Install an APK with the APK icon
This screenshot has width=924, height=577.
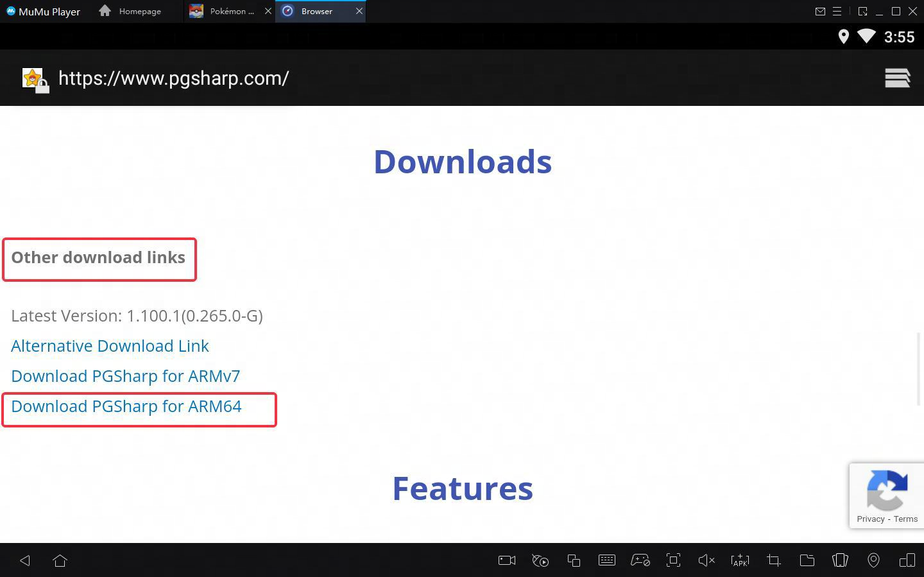tap(740, 560)
